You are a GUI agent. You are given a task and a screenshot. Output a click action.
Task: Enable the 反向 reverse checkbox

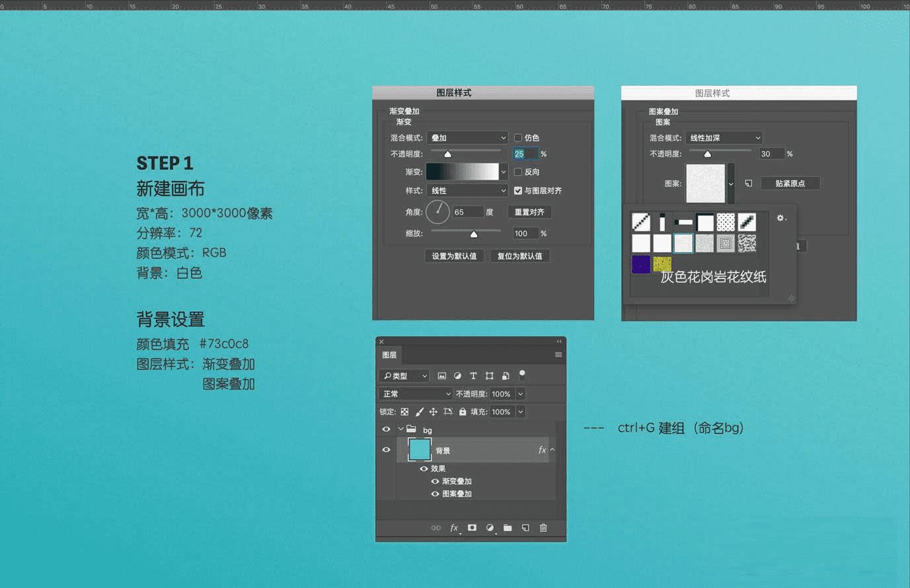pyautogui.click(x=518, y=172)
